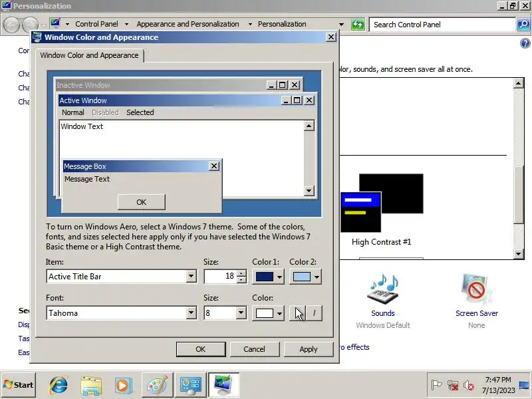Increase item size with up stepper arrow
This screenshot has width=532, height=399.
(x=241, y=273)
